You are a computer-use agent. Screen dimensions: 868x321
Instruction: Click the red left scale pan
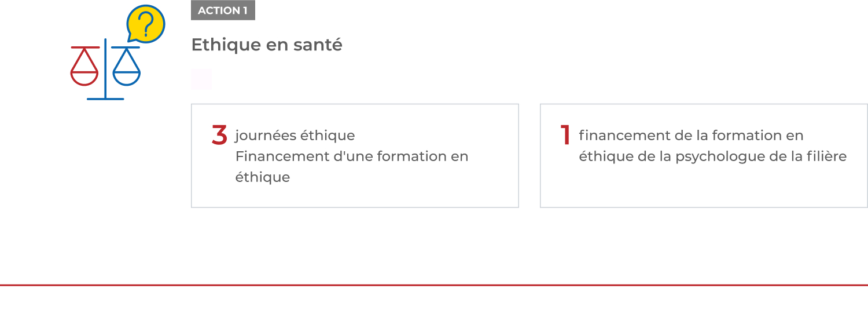[84, 77]
